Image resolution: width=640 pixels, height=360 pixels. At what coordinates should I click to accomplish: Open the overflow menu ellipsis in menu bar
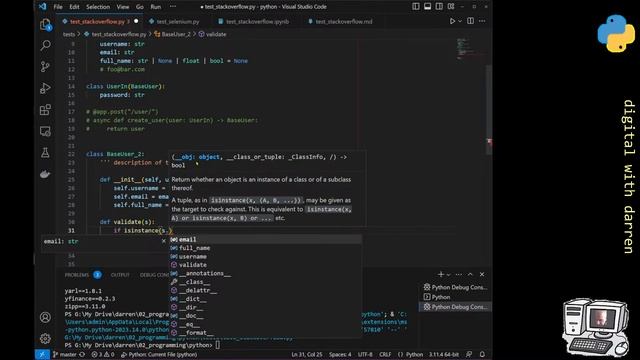[x=173, y=7]
